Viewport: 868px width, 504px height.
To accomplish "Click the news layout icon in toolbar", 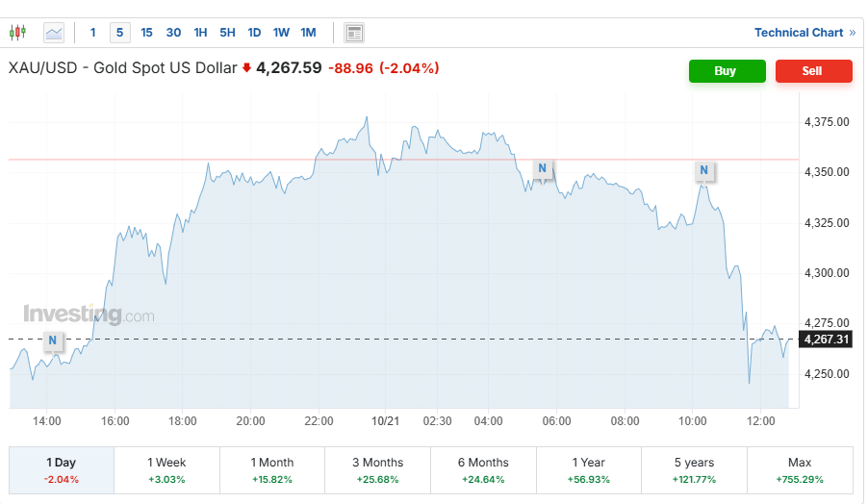I will pos(354,33).
